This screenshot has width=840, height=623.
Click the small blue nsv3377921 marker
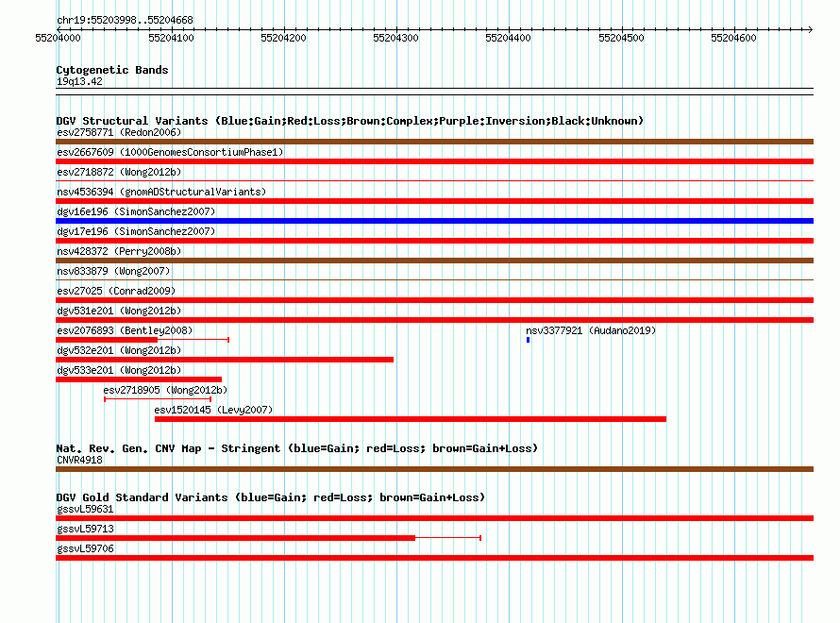pos(529,340)
